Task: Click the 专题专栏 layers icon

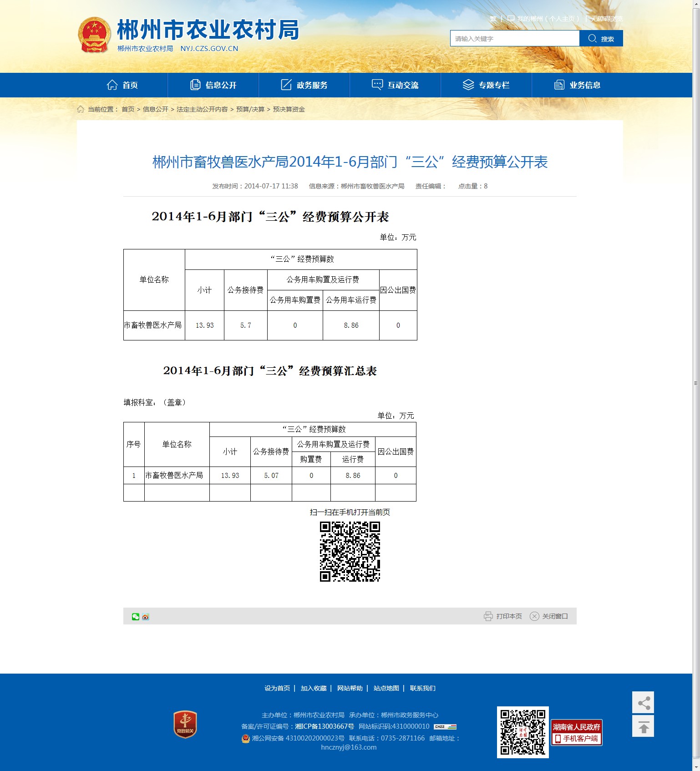Action: [468, 85]
